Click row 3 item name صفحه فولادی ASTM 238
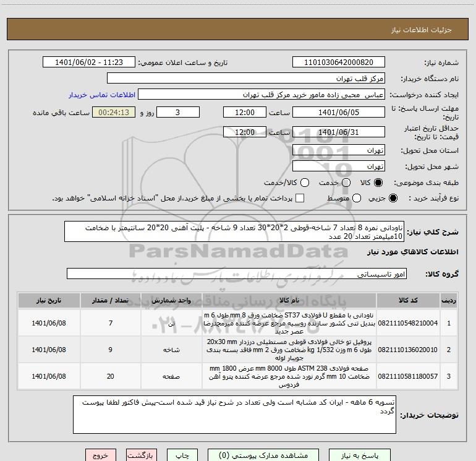476x461 pixels. click(289, 376)
